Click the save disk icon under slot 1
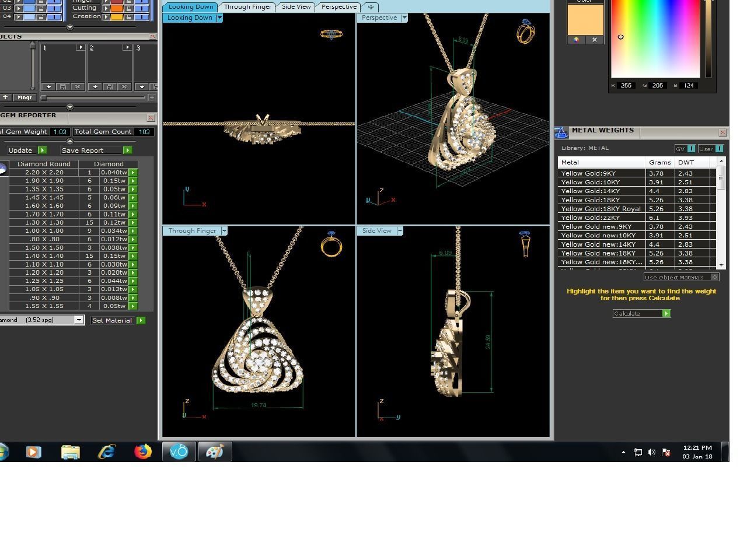The height and width of the screenshot is (560, 747). tap(63, 86)
